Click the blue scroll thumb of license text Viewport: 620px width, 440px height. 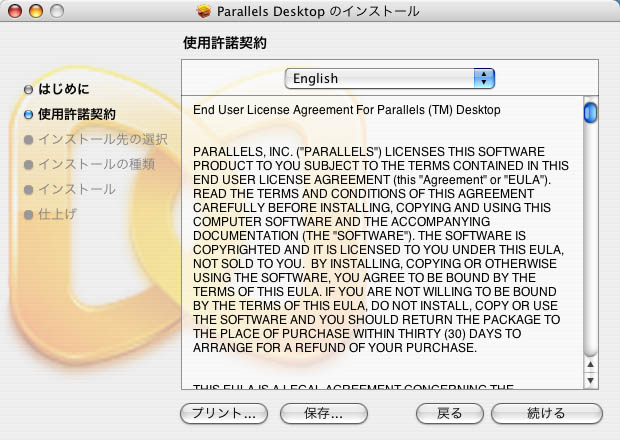tap(590, 111)
